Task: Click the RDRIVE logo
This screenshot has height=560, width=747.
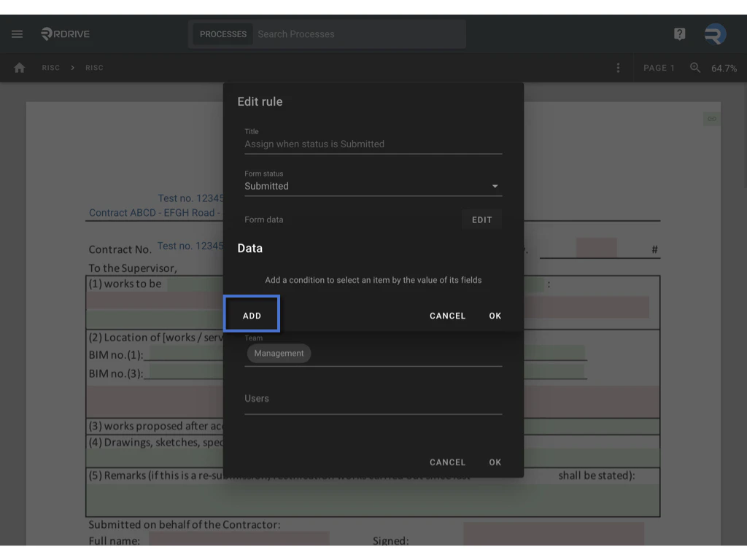Action: tap(64, 34)
